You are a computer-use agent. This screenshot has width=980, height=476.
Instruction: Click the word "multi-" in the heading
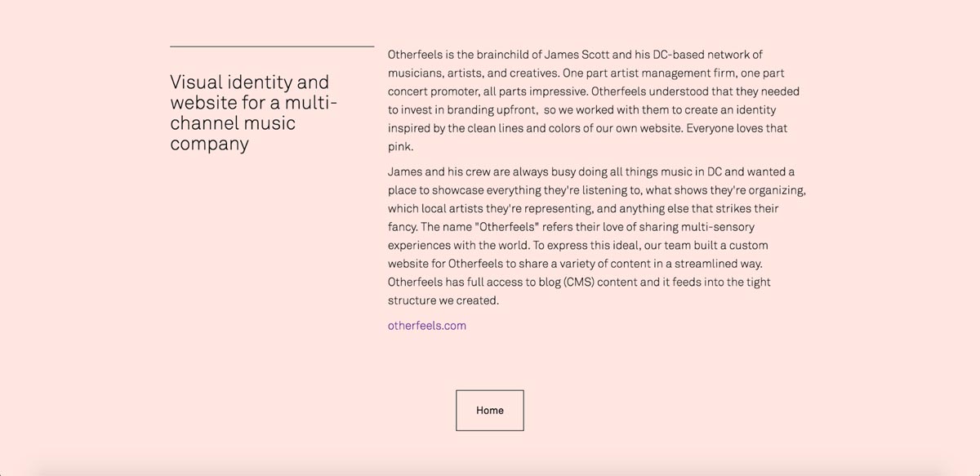311,103
